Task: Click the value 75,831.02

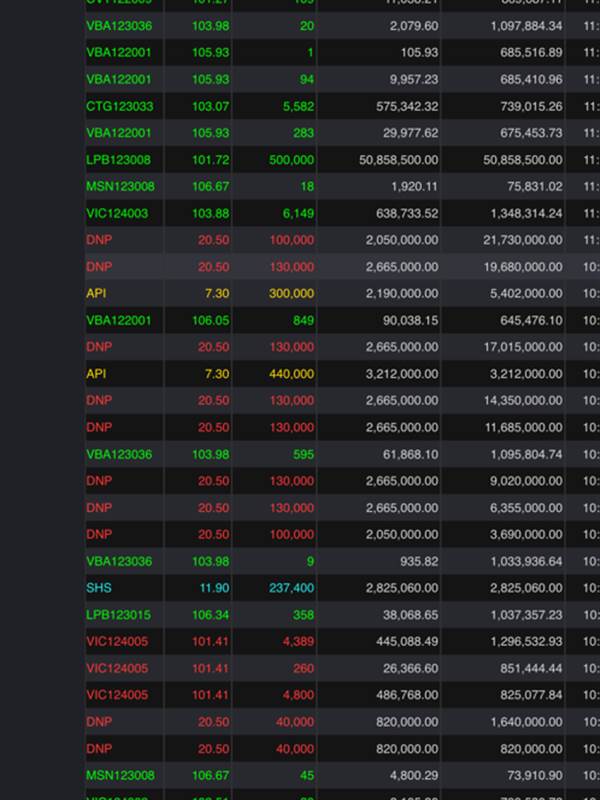Action: pos(535,187)
